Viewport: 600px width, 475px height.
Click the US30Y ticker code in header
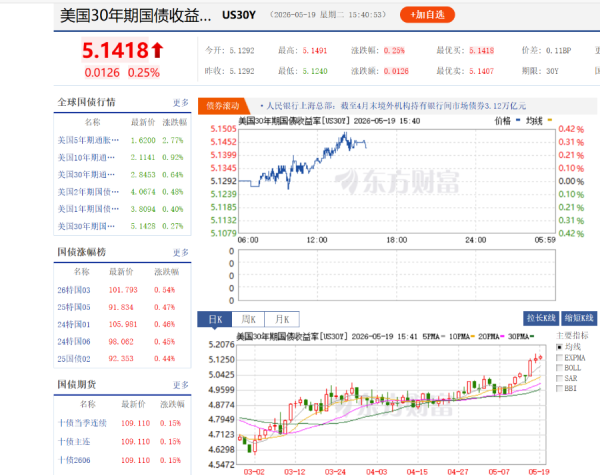click(x=239, y=15)
